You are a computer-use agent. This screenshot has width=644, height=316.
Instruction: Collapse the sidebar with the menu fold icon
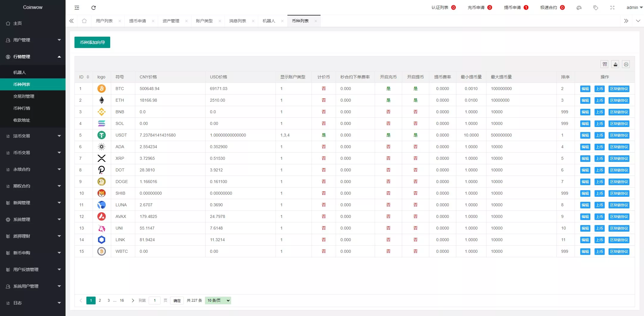[77, 8]
